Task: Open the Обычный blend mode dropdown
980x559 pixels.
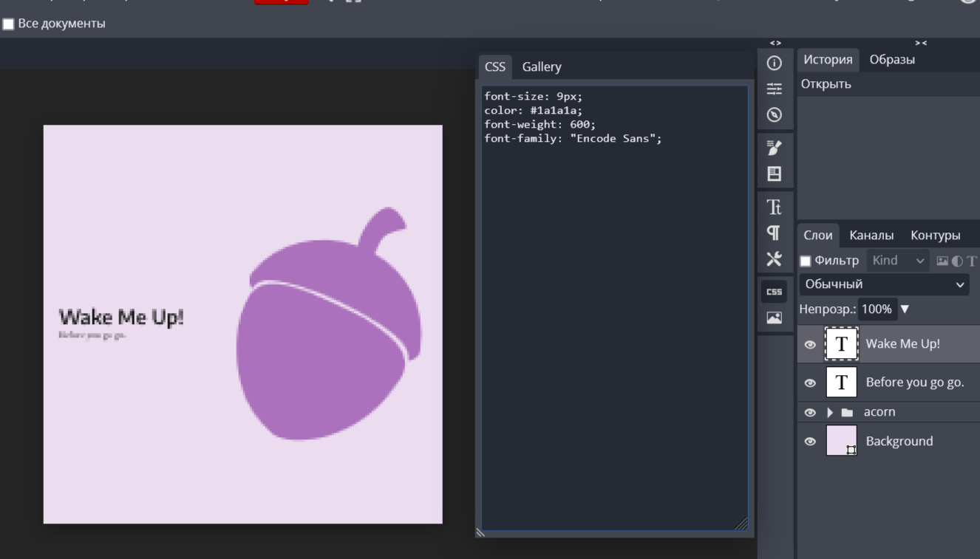Action: click(884, 284)
